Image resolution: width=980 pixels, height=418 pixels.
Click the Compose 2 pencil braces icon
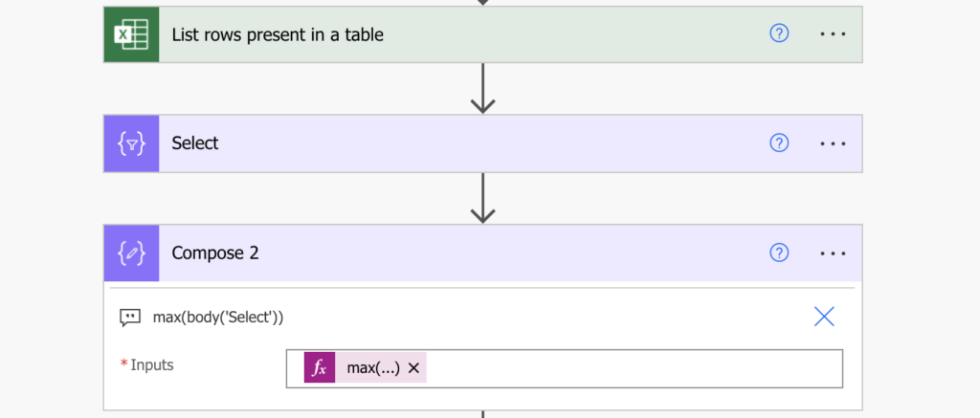click(131, 253)
